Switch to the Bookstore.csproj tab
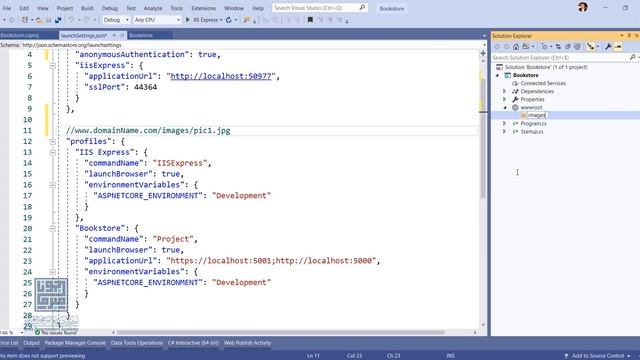Viewport: 640px width, 360px height. point(20,36)
